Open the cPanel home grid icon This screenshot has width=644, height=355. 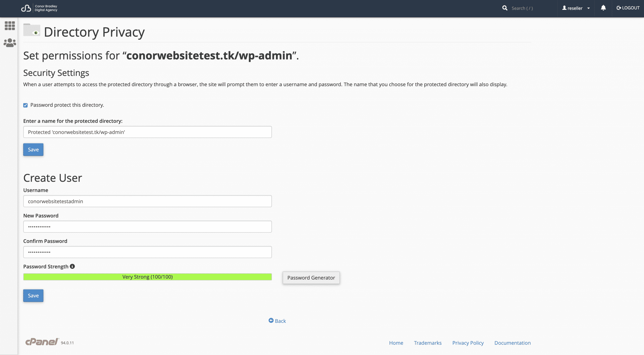(10, 25)
